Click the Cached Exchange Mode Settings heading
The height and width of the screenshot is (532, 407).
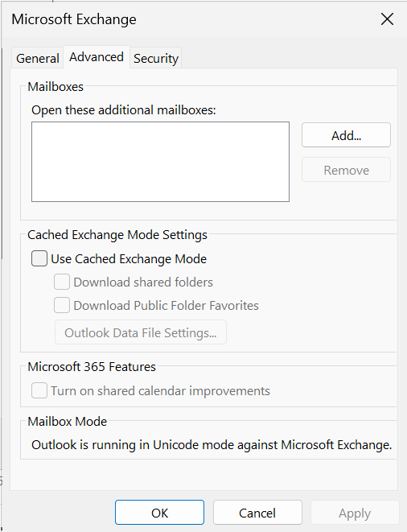117,234
